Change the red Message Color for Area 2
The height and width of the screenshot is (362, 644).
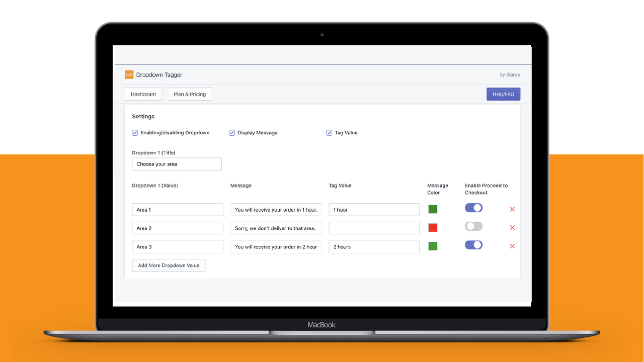433,227
